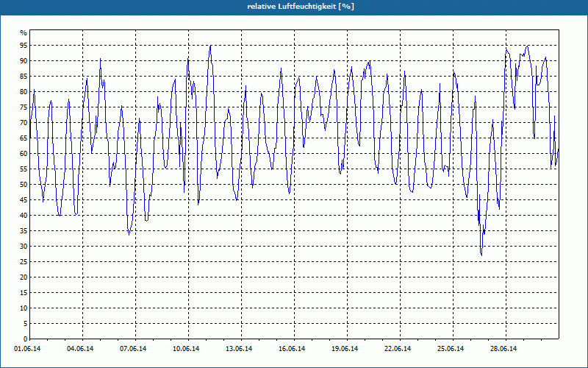Click the y-axis value 50
Image resolution: width=588 pixels, height=368 pixels.
click(24, 185)
